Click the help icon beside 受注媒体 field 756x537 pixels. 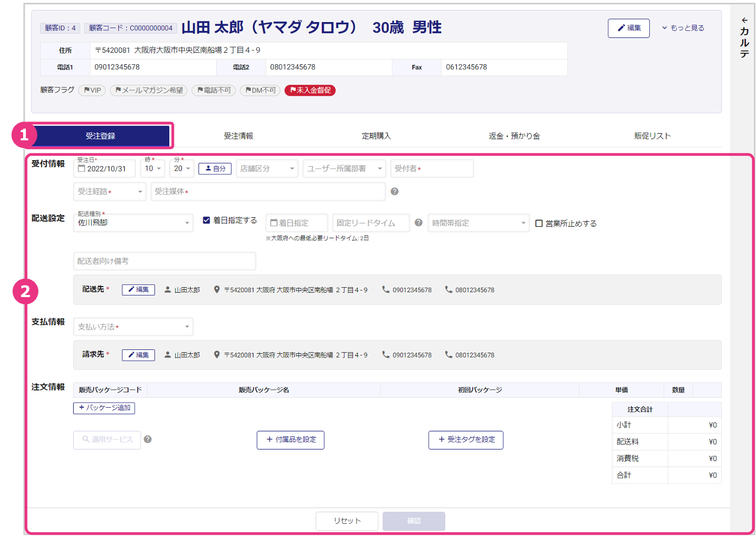coord(394,191)
